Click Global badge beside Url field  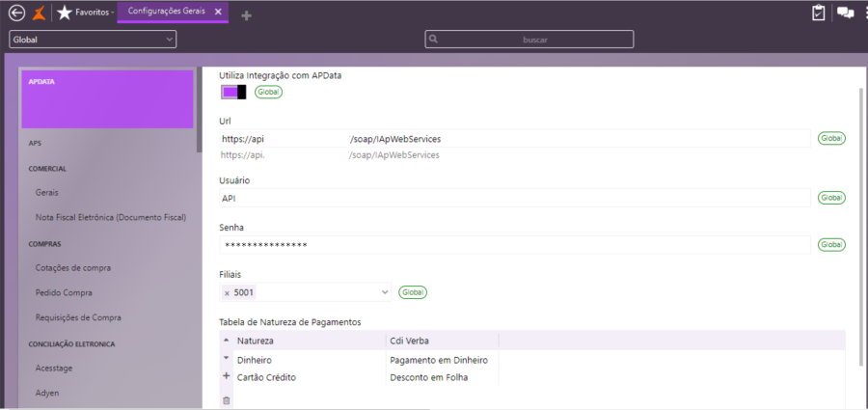click(831, 139)
